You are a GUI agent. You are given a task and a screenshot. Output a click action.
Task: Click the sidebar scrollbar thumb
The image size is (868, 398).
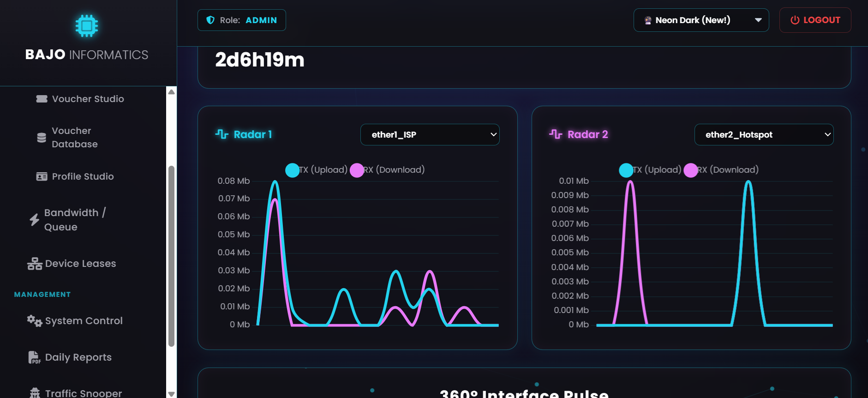[171, 256]
